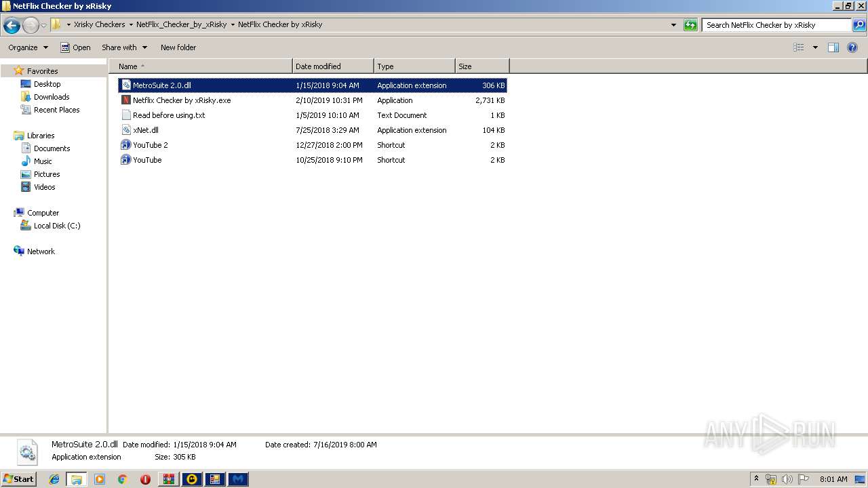Open the recent pages dropdown arrow
This screenshot has width=868, height=488.
(x=43, y=25)
